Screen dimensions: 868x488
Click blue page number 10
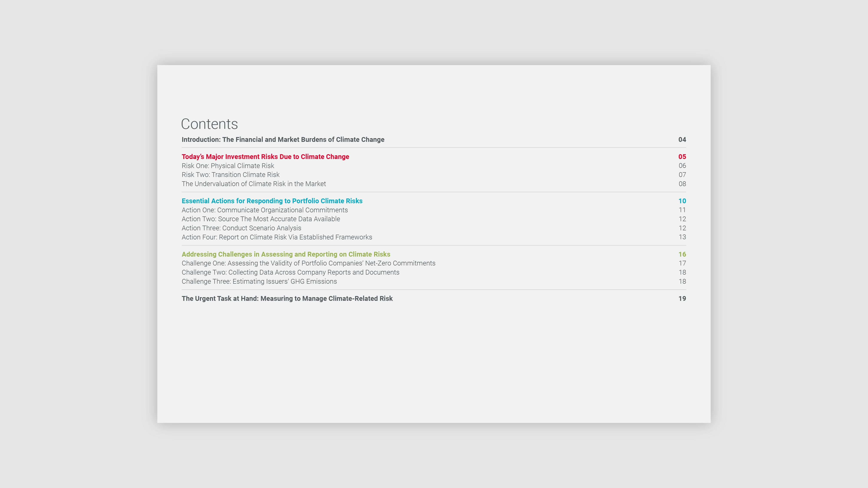click(x=682, y=201)
